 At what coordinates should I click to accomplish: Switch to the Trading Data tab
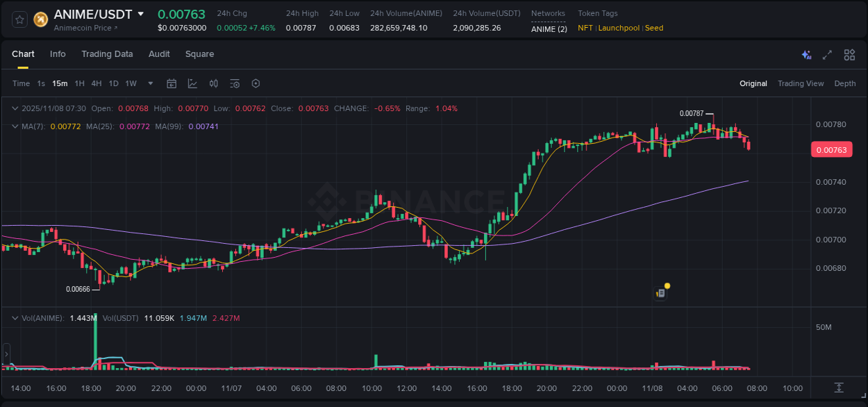coord(107,53)
